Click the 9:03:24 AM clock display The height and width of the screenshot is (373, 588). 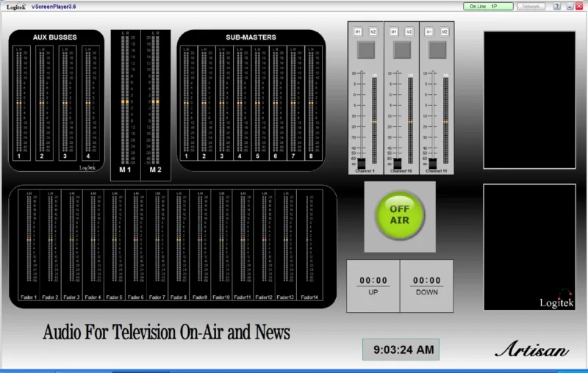(x=401, y=350)
